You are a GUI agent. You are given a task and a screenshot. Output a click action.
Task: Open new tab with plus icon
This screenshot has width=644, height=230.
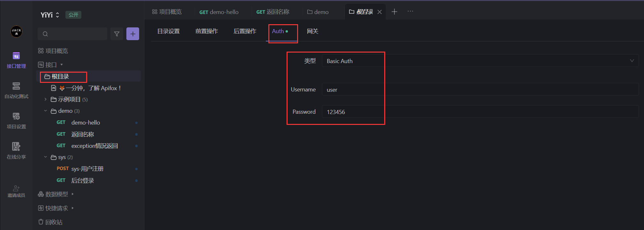tap(394, 12)
